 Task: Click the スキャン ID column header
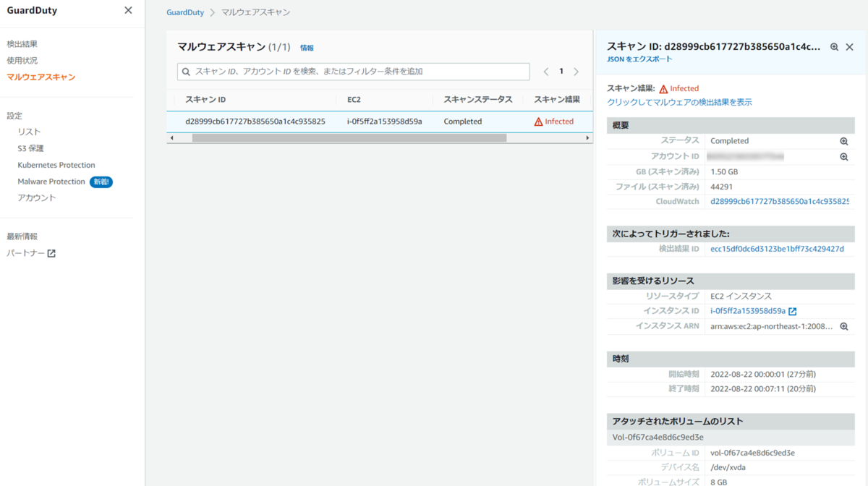point(205,100)
